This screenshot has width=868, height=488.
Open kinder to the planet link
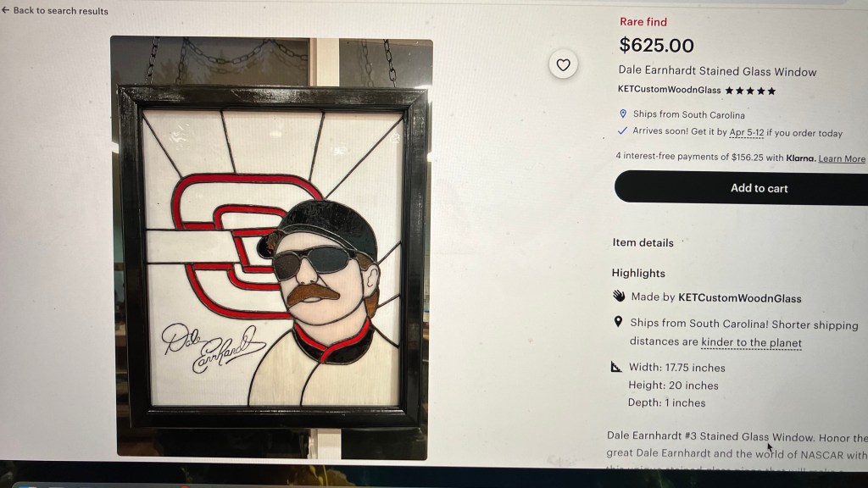pyautogui.click(x=751, y=342)
